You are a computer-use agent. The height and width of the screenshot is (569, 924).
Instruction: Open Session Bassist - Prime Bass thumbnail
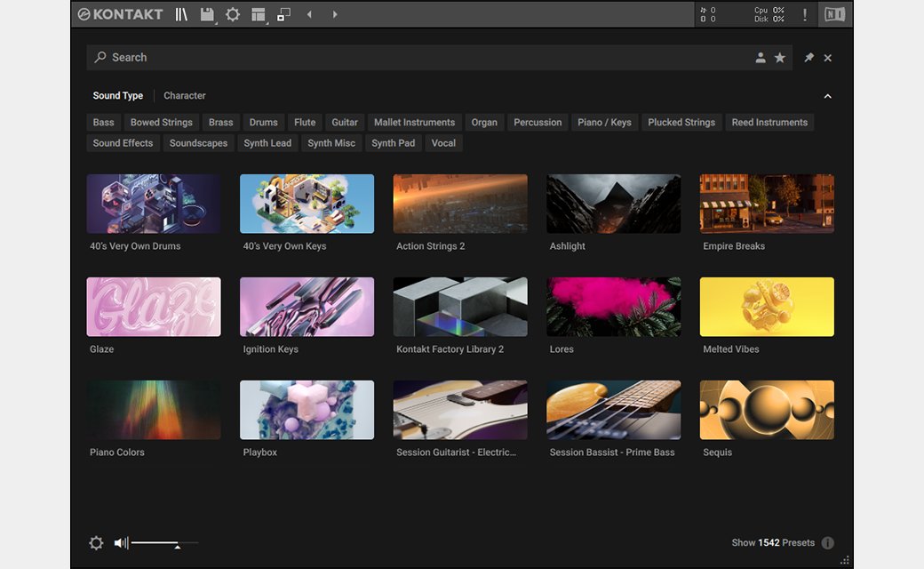613,410
